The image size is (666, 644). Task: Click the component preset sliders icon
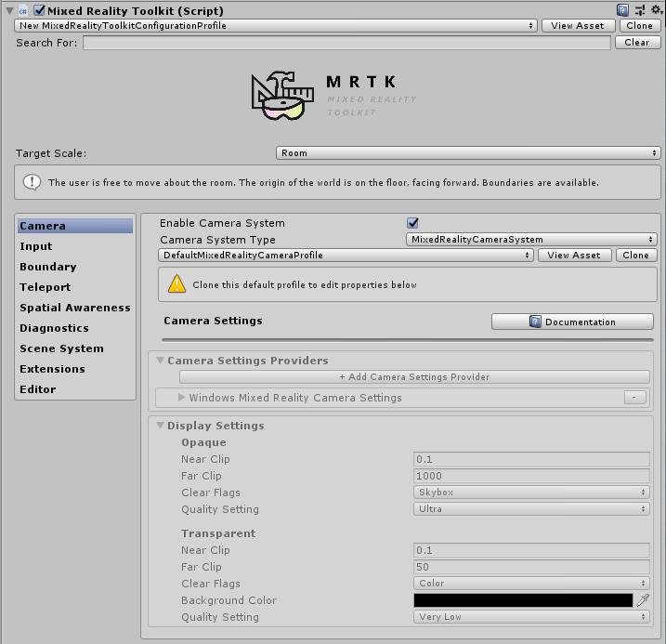(x=640, y=9)
